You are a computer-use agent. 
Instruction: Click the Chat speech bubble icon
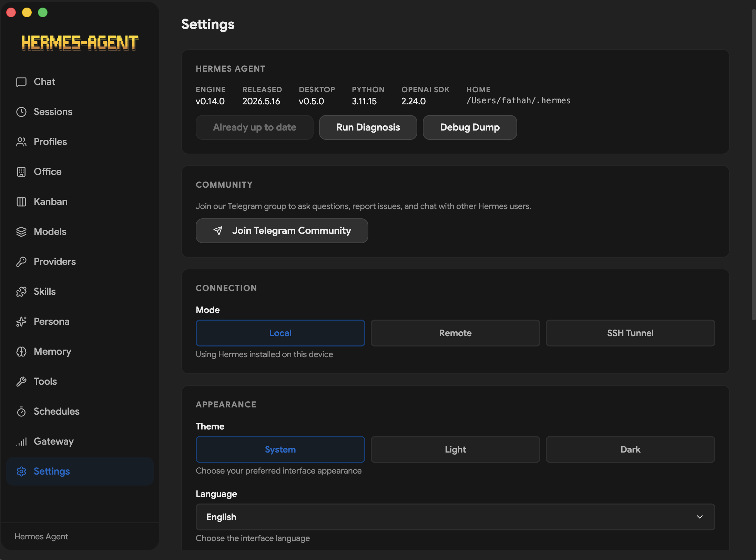click(21, 82)
